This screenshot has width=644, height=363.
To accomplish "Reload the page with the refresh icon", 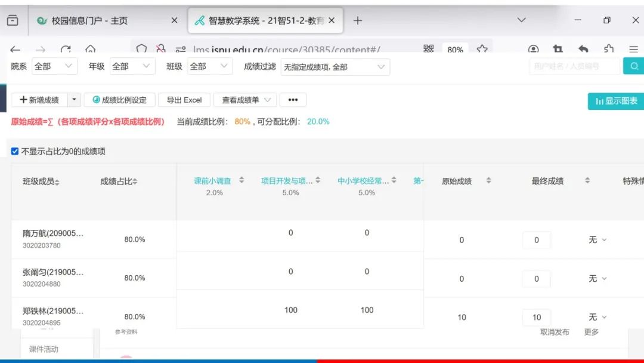I will pyautogui.click(x=66, y=50).
